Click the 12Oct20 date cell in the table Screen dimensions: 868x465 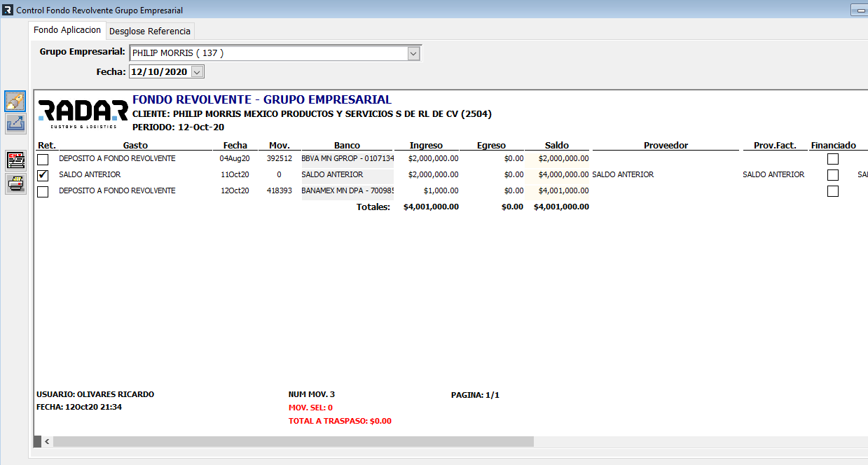pyautogui.click(x=235, y=190)
